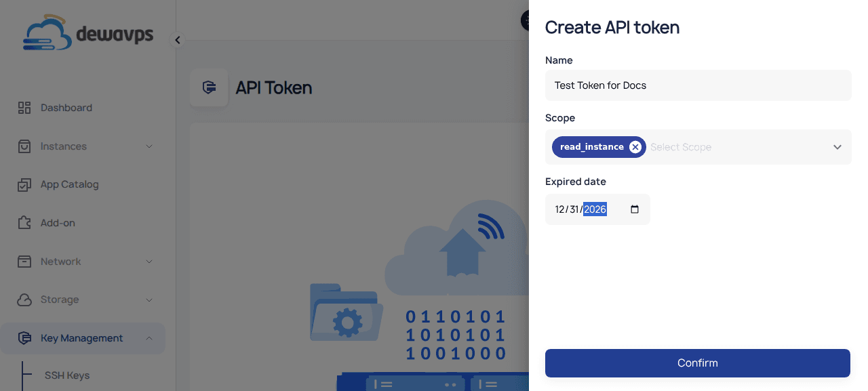
Task: Click the Storage sidebar icon
Action: click(x=24, y=300)
